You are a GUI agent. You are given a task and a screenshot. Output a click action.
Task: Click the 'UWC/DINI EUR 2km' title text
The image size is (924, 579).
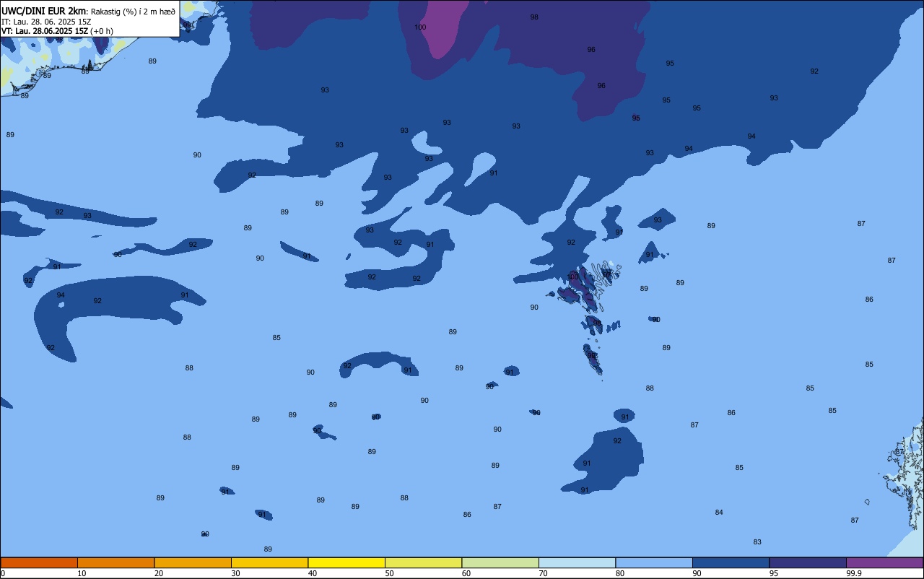point(44,11)
